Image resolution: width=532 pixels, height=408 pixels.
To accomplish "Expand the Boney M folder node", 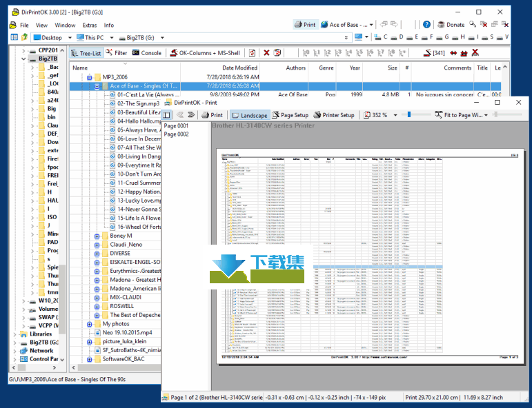I will tap(97, 236).
